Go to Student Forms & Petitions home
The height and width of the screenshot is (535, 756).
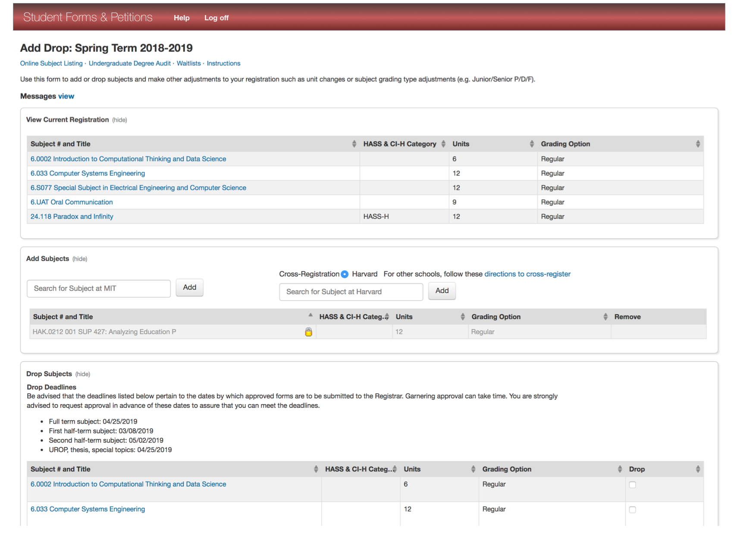(88, 17)
